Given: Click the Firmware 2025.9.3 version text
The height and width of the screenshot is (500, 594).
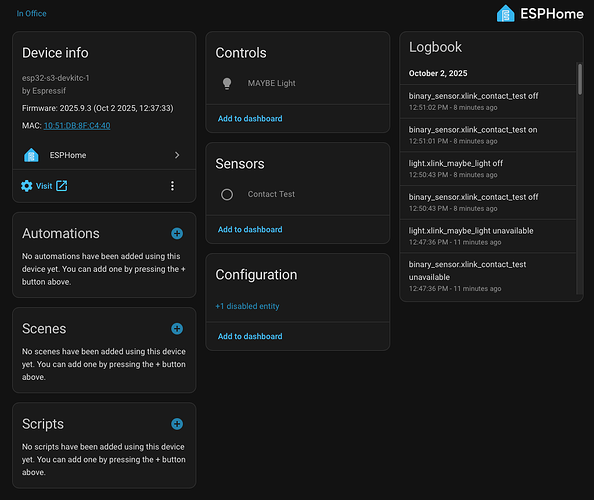Looking at the screenshot, I should pyautogui.click(x=98, y=108).
